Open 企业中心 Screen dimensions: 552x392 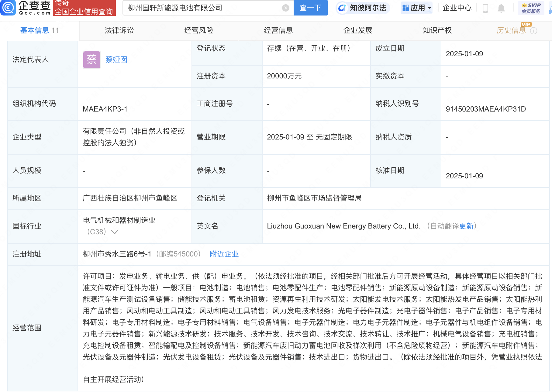(457, 8)
